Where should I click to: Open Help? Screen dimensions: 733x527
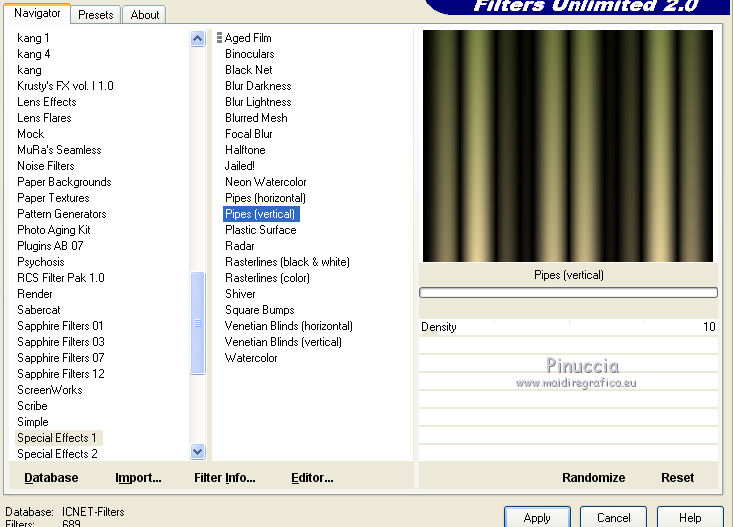pyautogui.click(x=690, y=518)
